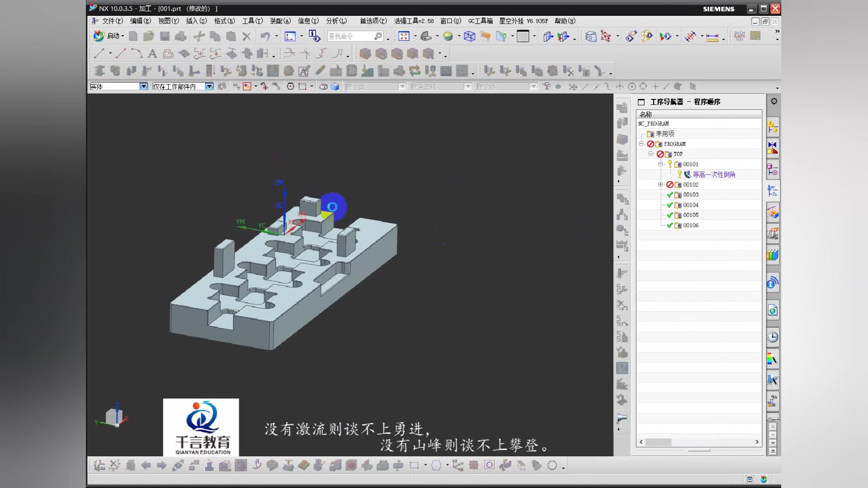Toggle arc center snap point

click(632, 87)
